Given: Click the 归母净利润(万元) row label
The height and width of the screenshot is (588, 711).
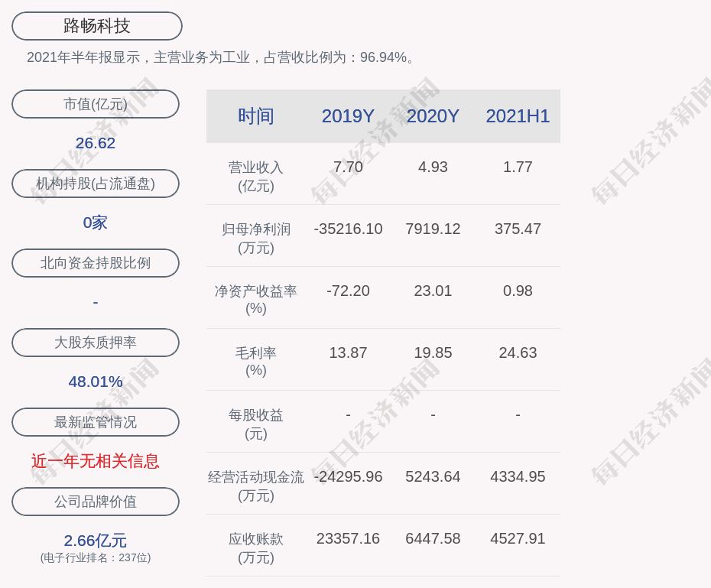Looking at the screenshot, I should click(256, 239).
